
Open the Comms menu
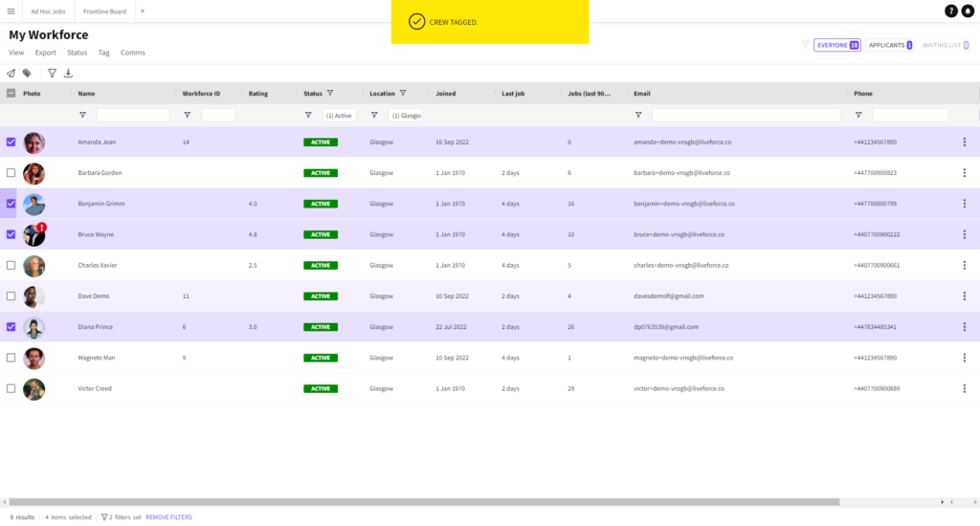click(132, 53)
